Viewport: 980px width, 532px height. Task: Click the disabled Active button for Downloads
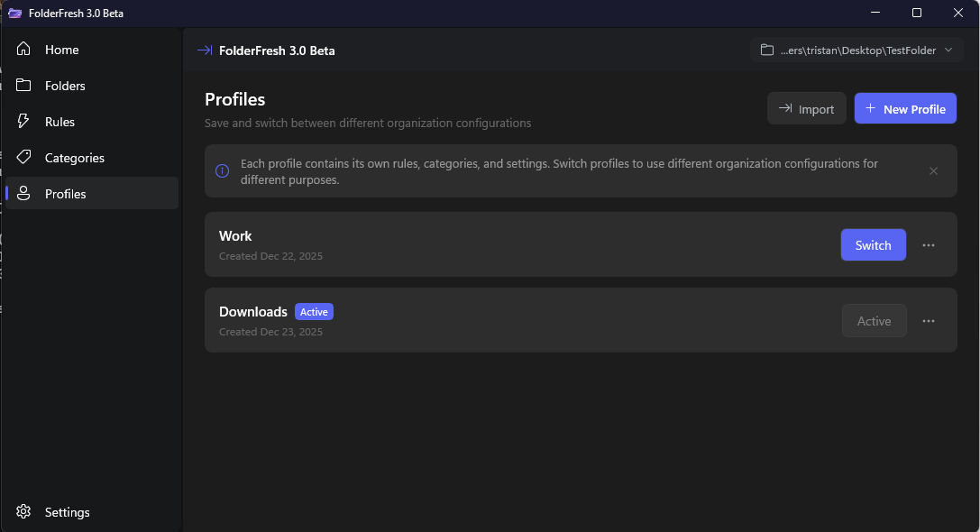[x=874, y=321]
